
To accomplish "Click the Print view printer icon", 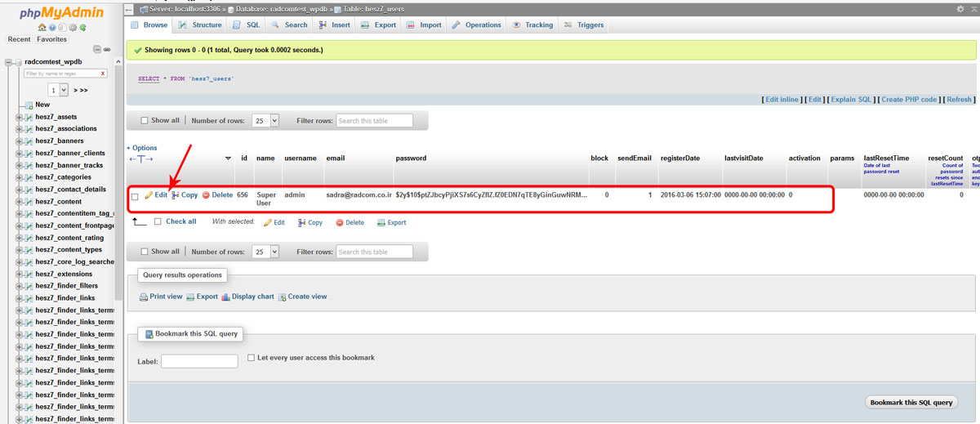I will pos(144,297).
